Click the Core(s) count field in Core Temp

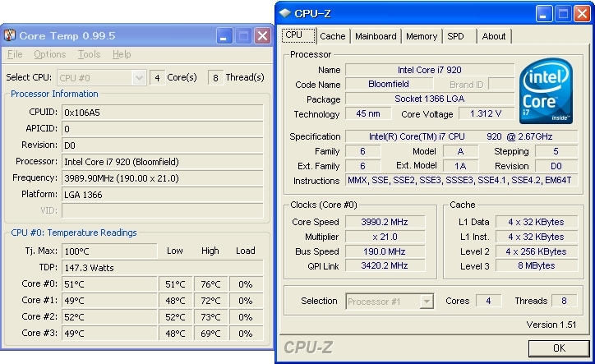(x=157, y=78)
